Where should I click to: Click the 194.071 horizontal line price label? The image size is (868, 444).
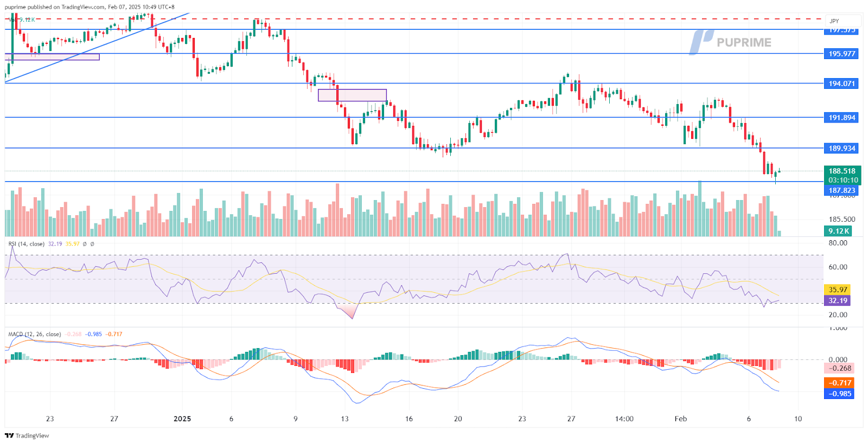[x=841, y=83]
